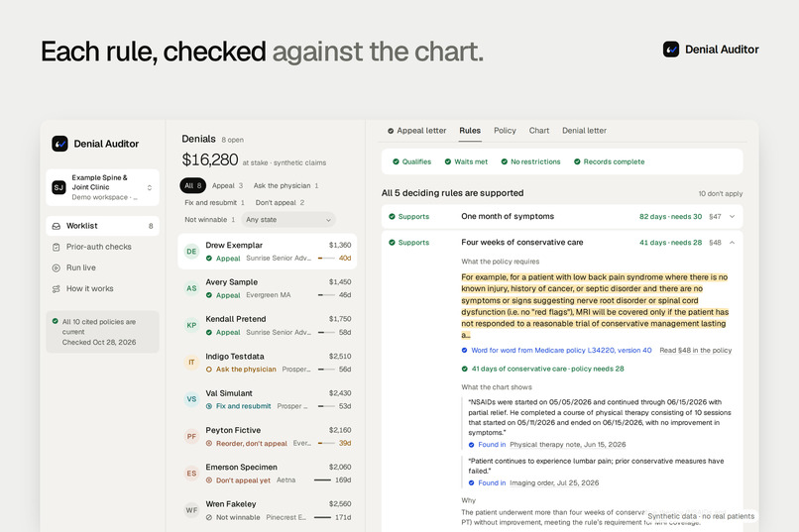Open the Any state dropdown

click(x=288, y=220)
